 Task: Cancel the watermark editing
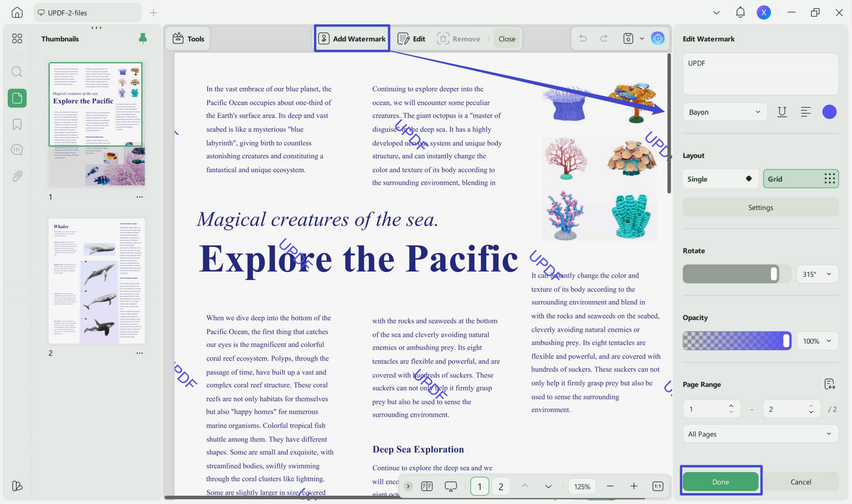[x=801, y=482]
